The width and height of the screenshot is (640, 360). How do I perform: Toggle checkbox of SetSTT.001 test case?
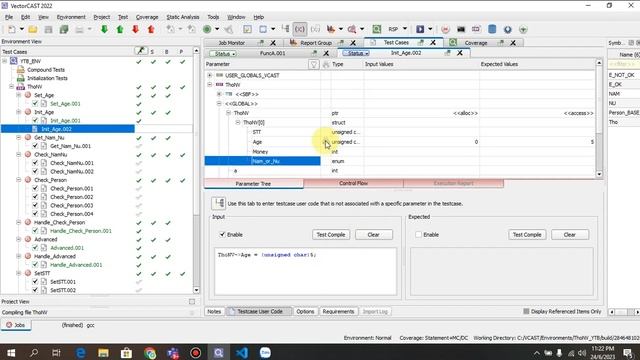pyautogui.click(x=35, y=282)
